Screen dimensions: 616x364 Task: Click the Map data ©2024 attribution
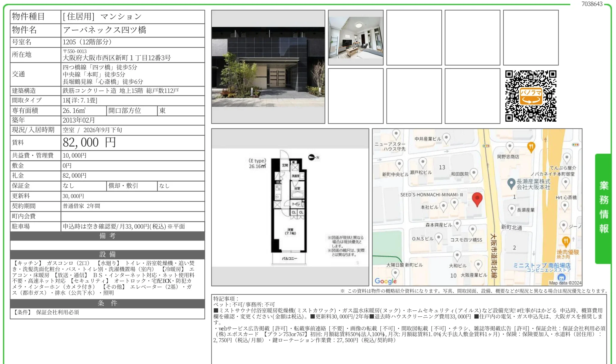click(565, 283)
